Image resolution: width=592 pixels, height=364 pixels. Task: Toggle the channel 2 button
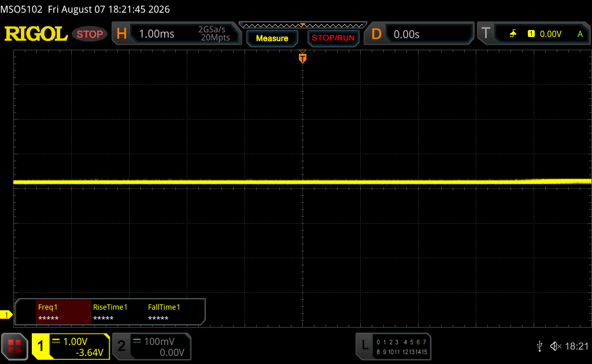[121, 346]
